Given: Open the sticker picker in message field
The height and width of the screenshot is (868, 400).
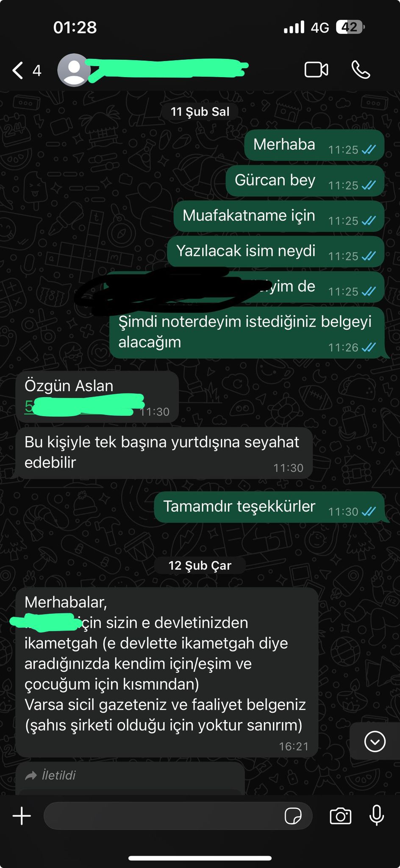Looking at the screenshot, I should pos(293,815).
